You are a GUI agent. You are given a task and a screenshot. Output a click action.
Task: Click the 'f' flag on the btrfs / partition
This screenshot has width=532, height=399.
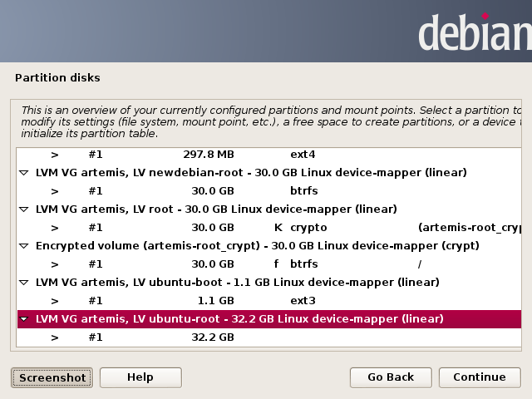pos(277,264)
